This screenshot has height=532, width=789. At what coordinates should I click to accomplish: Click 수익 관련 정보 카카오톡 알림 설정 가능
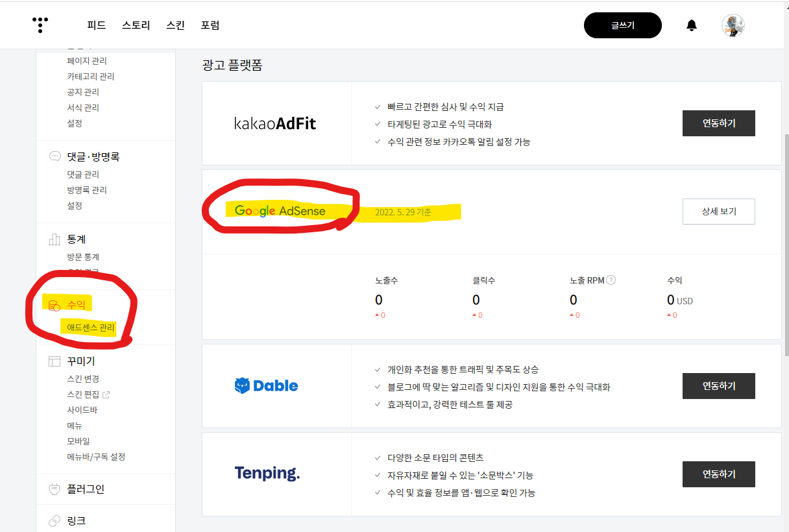(x=459, y=141)
